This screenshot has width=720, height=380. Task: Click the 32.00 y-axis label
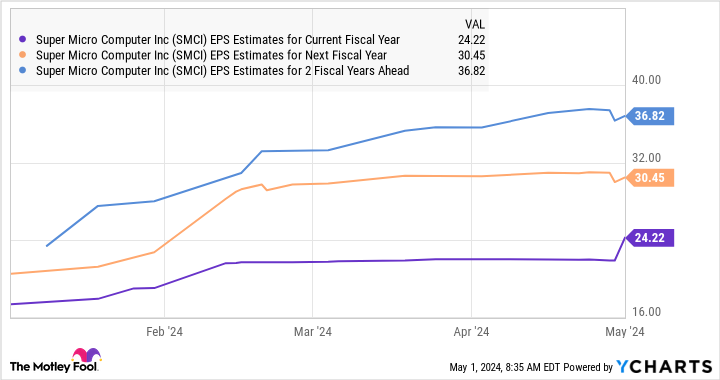click(x=647, y=158)
